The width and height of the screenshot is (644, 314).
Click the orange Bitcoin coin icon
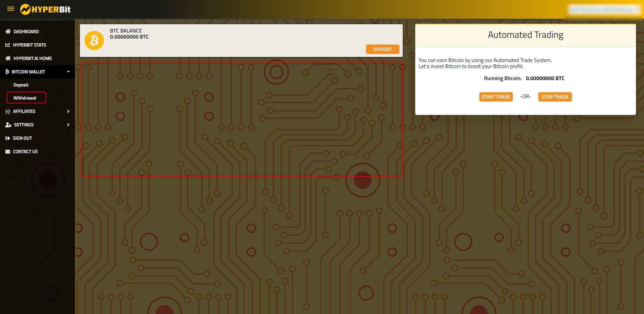coord(94,41)
